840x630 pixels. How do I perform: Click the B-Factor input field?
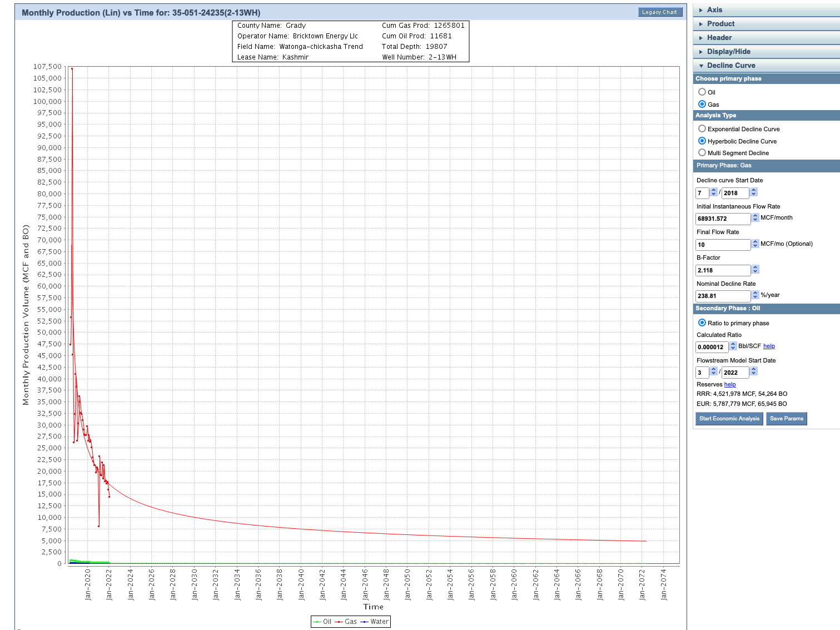click(x=723, y=271)
